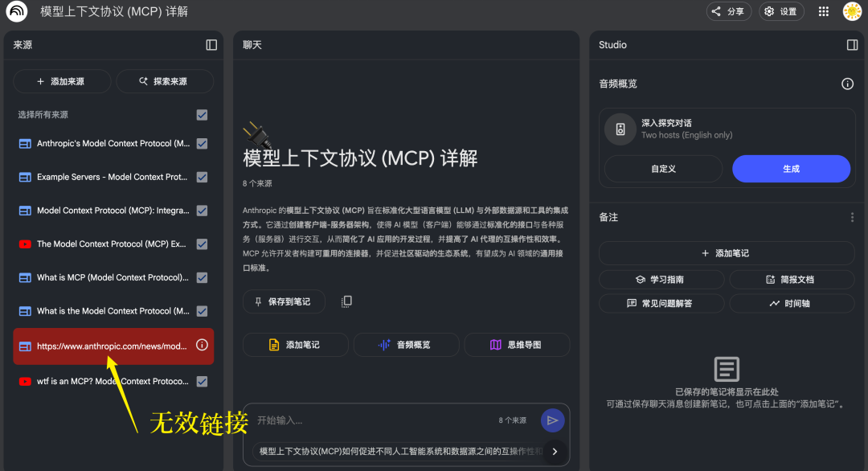This screenshot has width=868, height=471.
Task: Click the NotebookLM logo icon
Action: coord(17,11)
